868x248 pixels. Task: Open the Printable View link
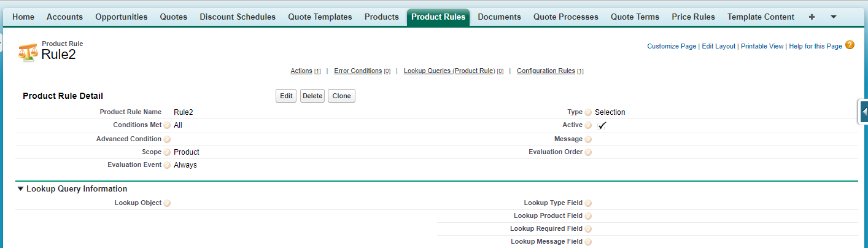click(x=762, y=46)
